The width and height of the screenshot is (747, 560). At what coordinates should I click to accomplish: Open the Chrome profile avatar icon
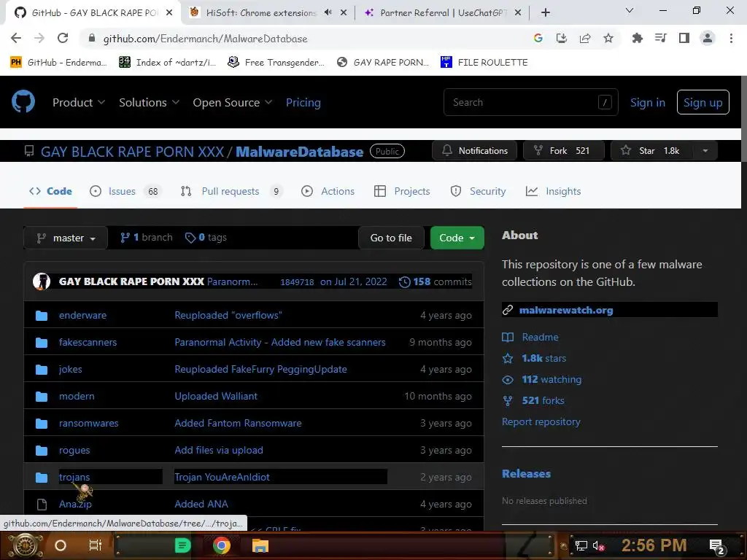click(x=708, y=38)
